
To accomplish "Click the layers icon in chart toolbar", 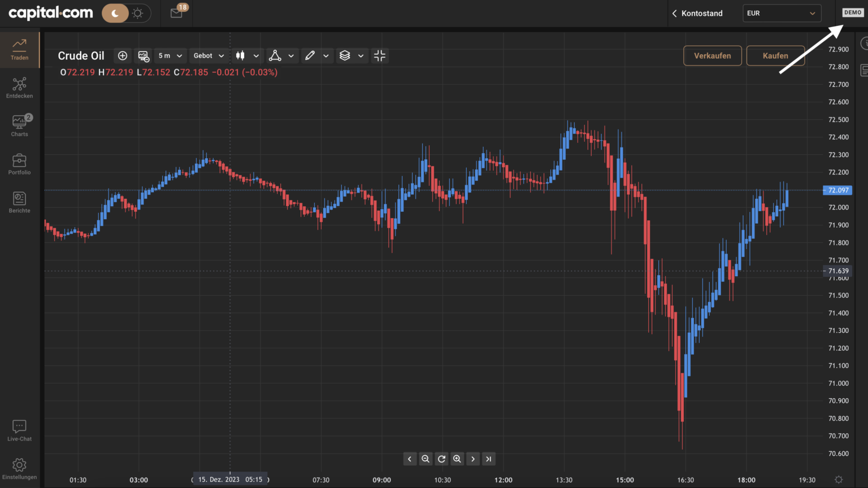I will 345,55.
